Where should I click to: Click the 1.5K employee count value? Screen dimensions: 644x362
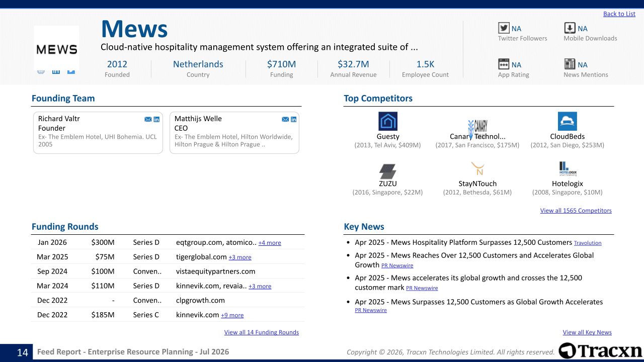(x=426, y=64)
